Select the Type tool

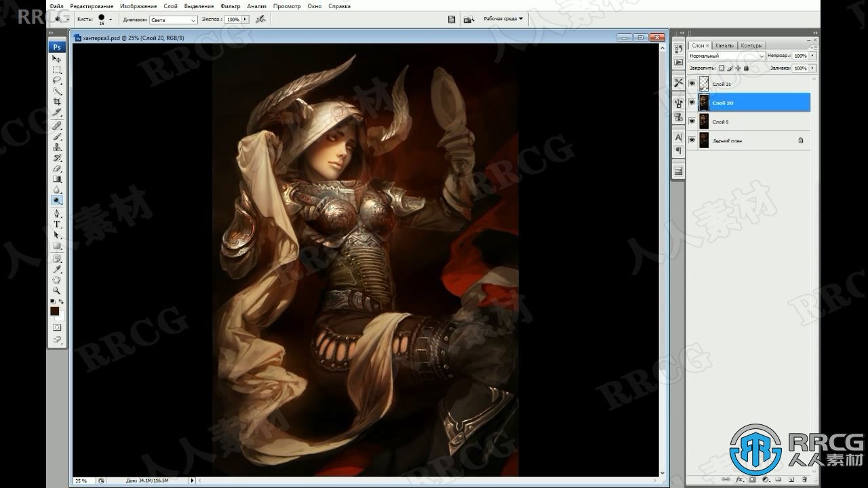coord(57,224)
